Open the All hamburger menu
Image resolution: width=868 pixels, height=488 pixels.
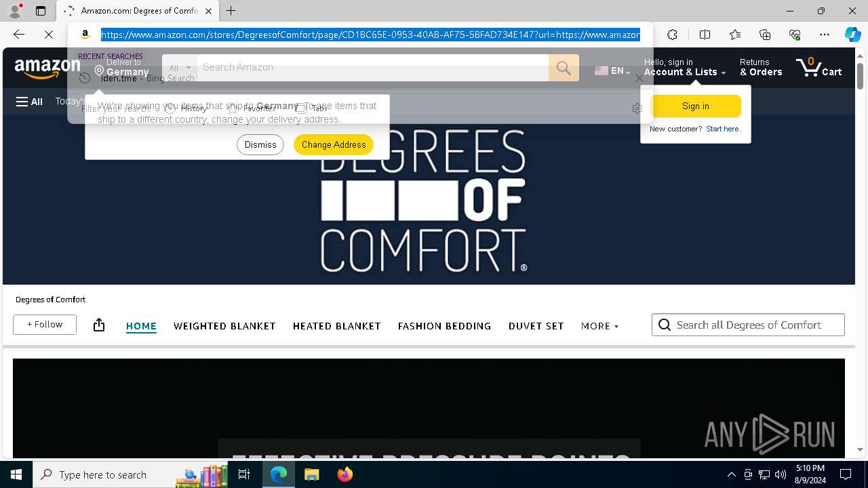click(x=29, y=102)
